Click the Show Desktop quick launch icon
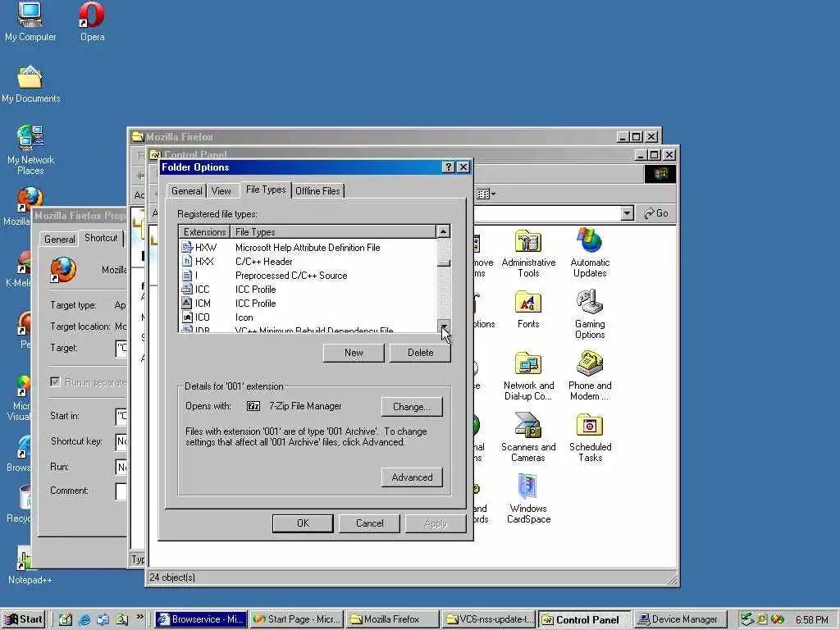The width and height of the screenshot is (840, 630). point(66,619)
